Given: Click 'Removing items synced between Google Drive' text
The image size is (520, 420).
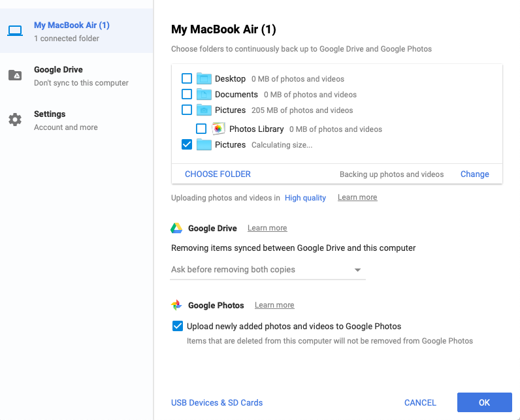Looking at the screenshot, I should click(x=293, y=248).
